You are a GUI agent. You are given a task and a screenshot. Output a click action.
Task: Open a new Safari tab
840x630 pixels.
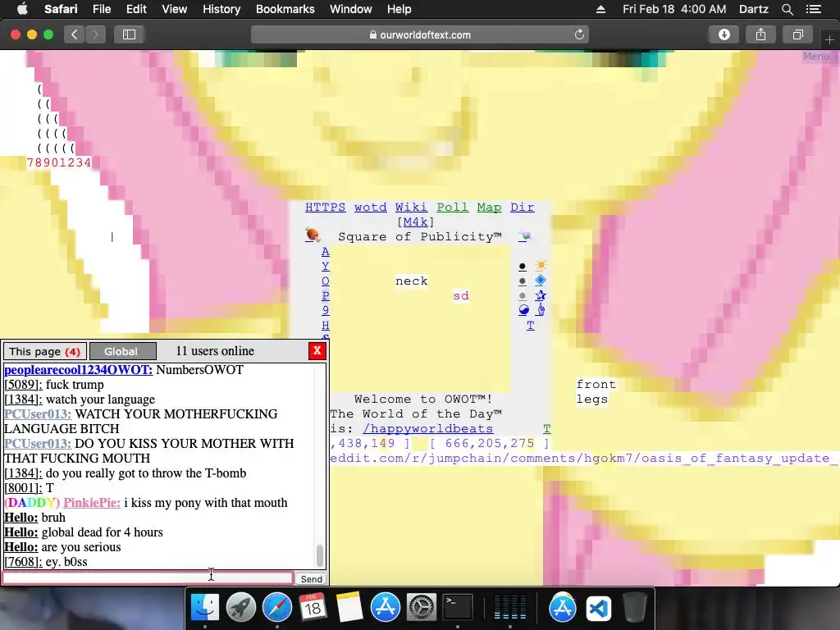point(829,39)
